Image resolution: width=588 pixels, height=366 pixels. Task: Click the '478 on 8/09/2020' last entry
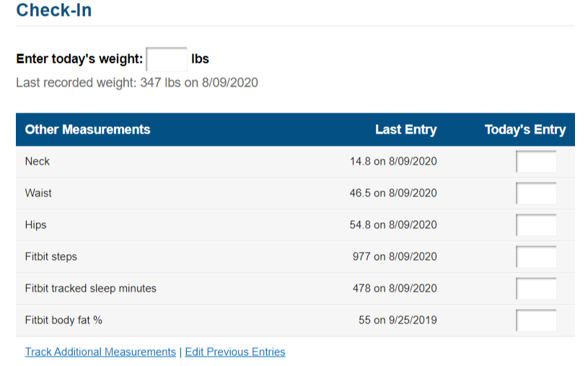tap(395, 288)
